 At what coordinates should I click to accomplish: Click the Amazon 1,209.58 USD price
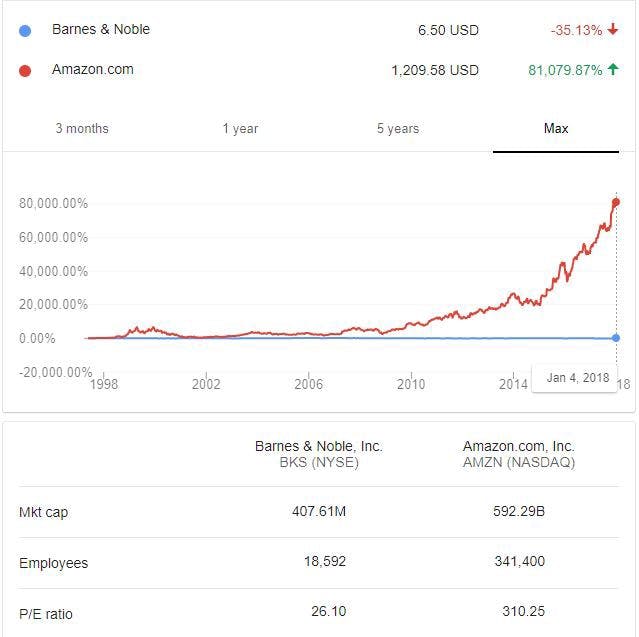coord(435,70)
